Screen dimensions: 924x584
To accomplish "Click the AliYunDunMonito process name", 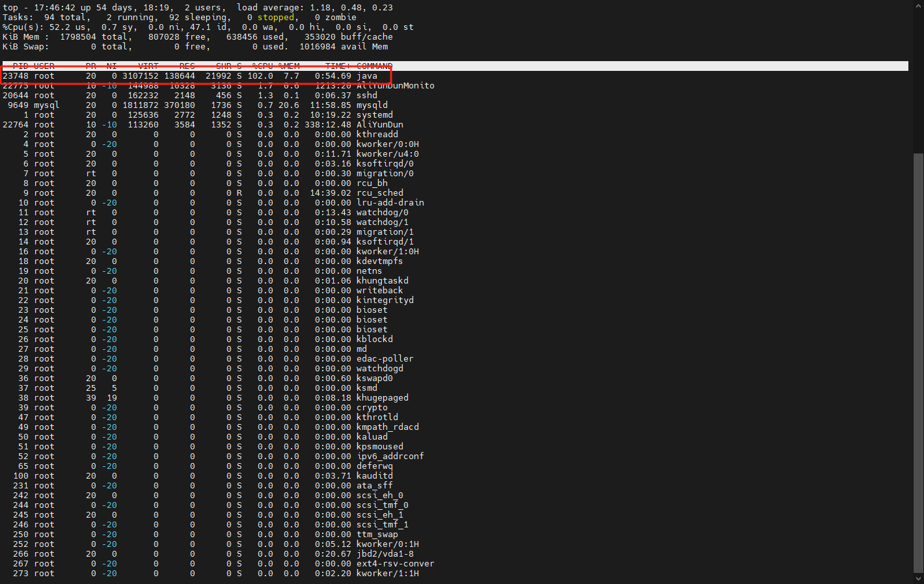I will [x=396, y=86].
